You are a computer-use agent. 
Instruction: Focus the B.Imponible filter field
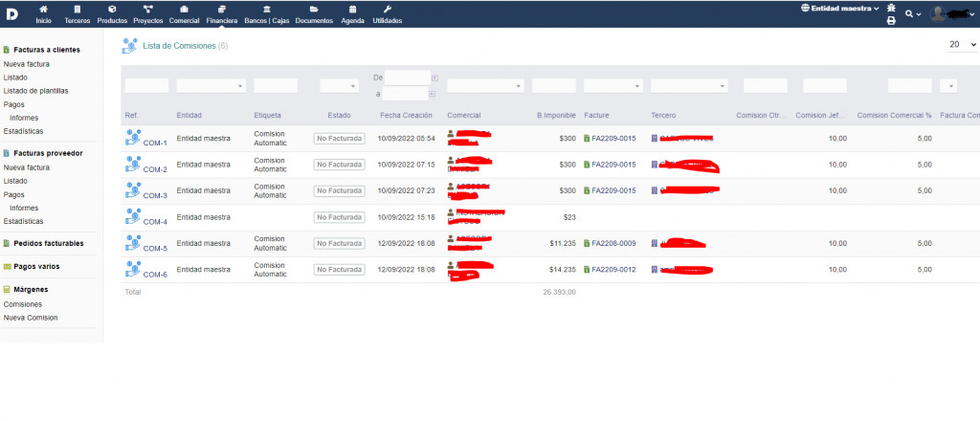554,85
